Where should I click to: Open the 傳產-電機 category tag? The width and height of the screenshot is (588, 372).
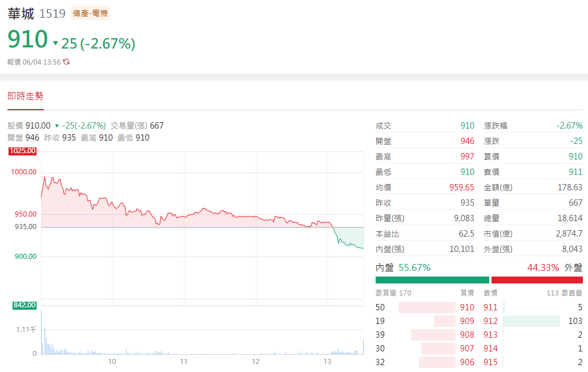point(90,14)
